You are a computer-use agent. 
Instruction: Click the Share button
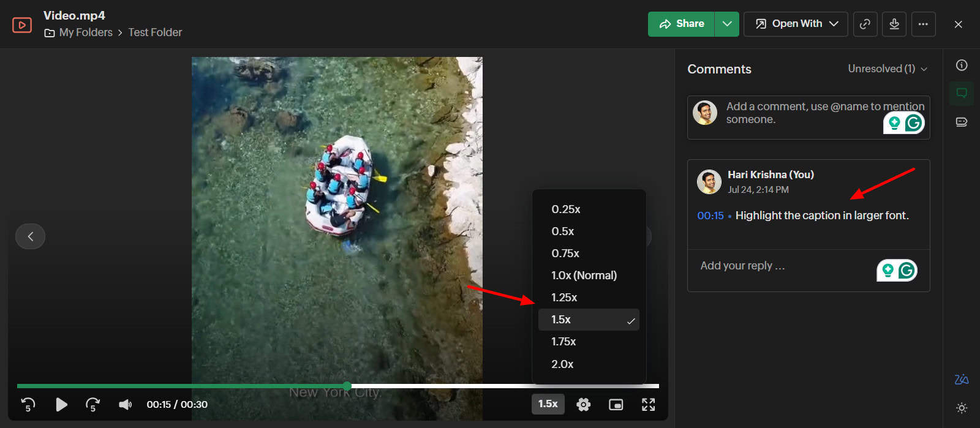681,24
